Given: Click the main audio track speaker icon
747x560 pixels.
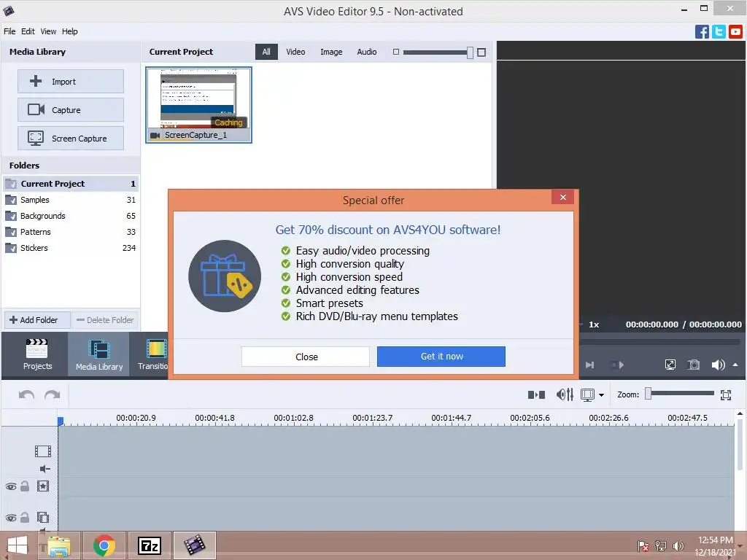Looking at the screenshot, I should click(x=44, y=469).
